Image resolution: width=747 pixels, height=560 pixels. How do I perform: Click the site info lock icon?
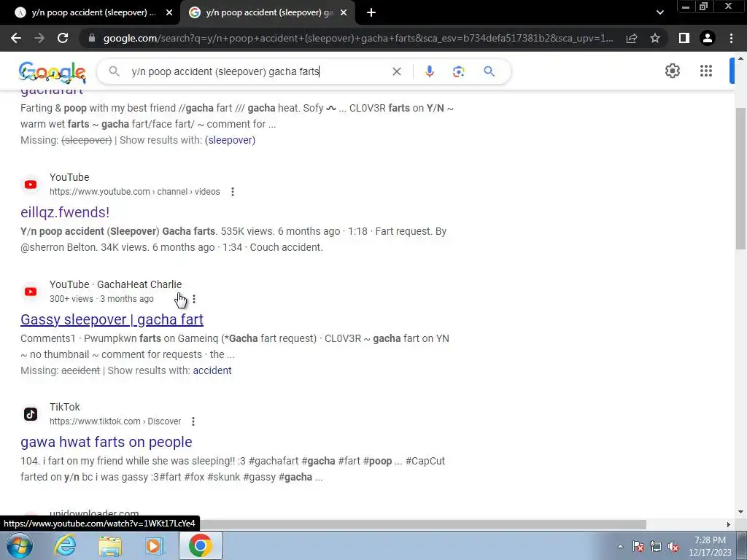[x=92, y=38]
